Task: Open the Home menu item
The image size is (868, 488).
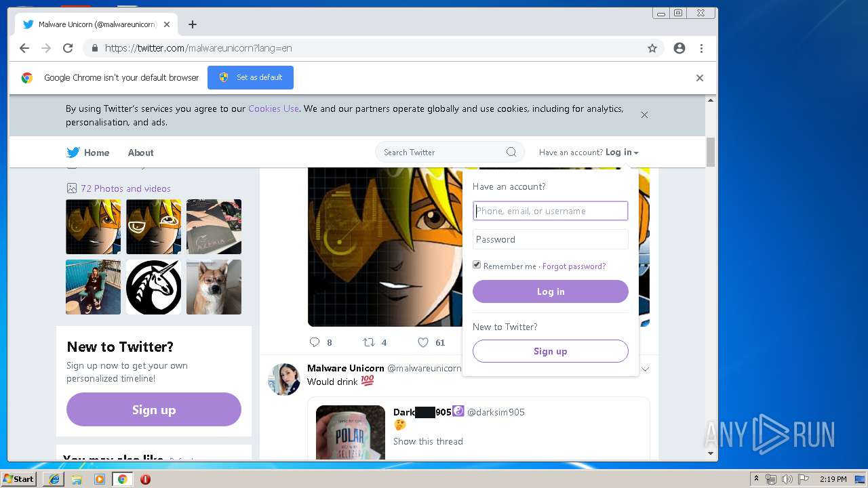Action: click(96, 152)
